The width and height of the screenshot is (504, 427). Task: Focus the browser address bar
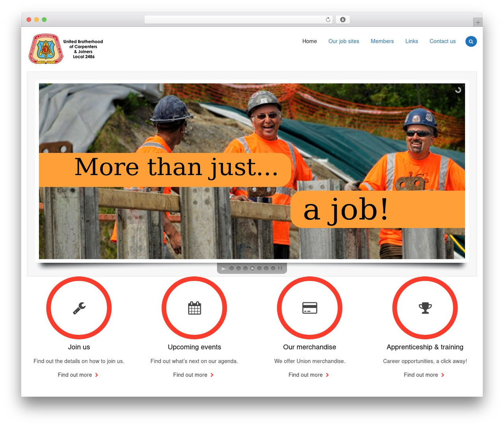point(238,20)
